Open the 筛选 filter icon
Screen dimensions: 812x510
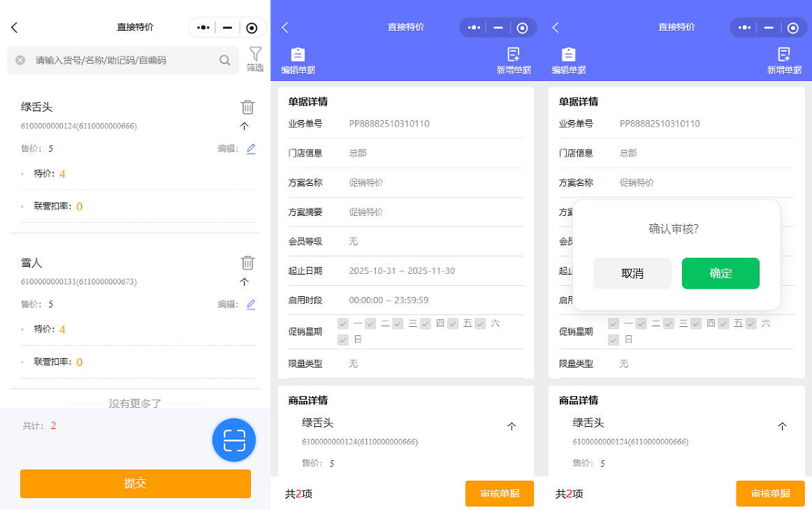(255, 59)
